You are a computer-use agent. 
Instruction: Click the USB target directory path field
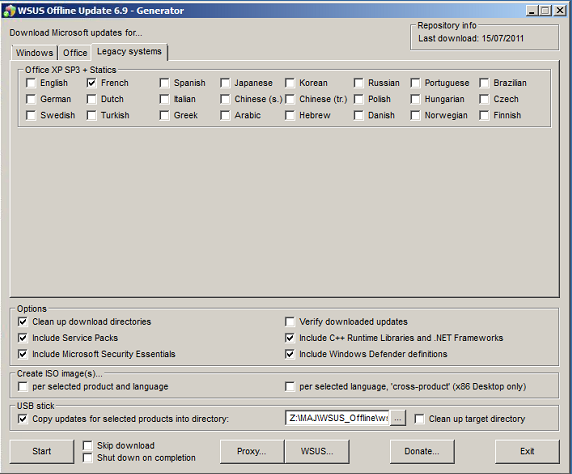(337, 418)
